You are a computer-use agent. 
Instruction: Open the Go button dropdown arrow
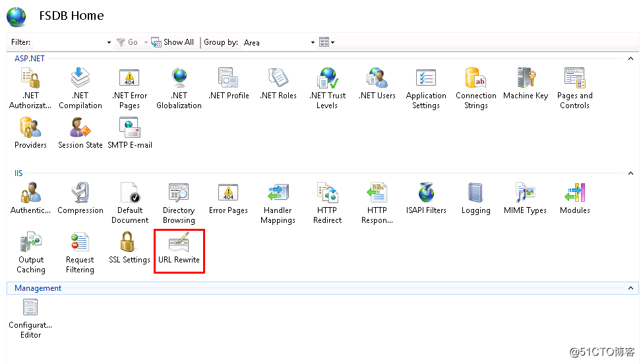pyautogui.click(x=146, y=43)
